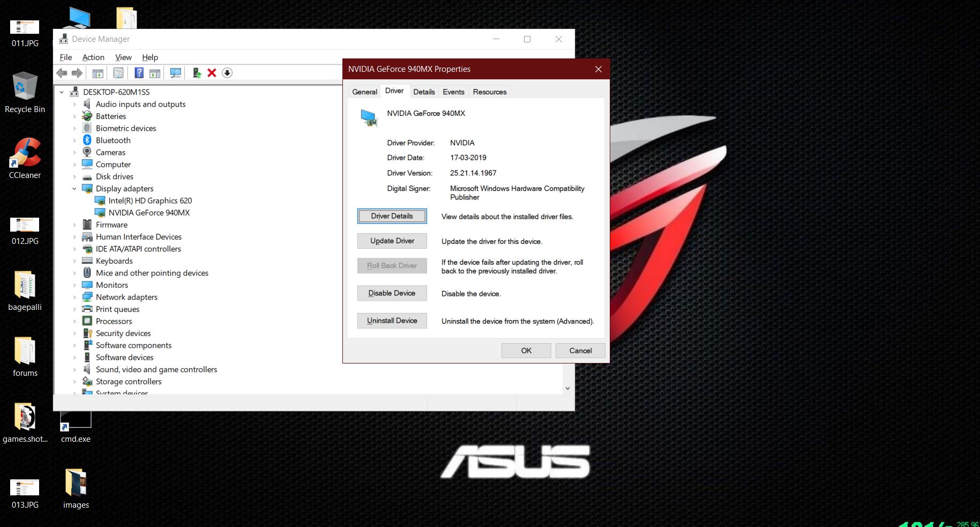Expand Sound, video and game controllers
Screen dimensions: 980x527
click(74, 369)
